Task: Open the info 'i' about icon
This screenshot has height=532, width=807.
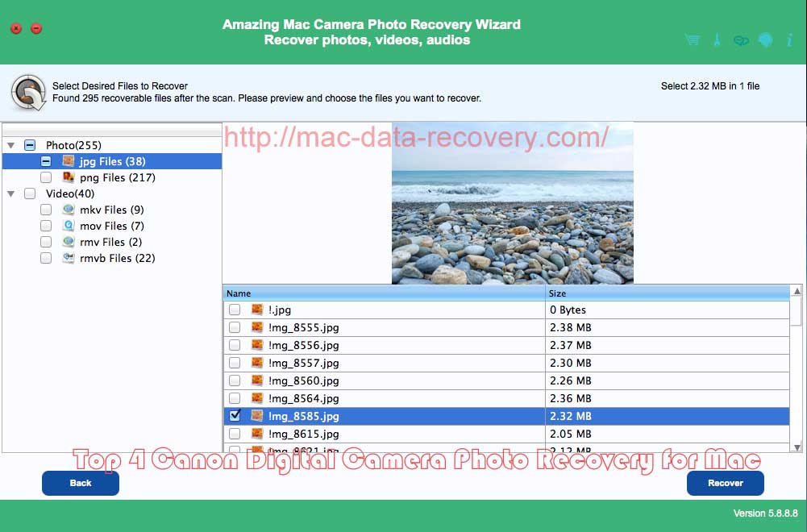Action: coord(789,40)
